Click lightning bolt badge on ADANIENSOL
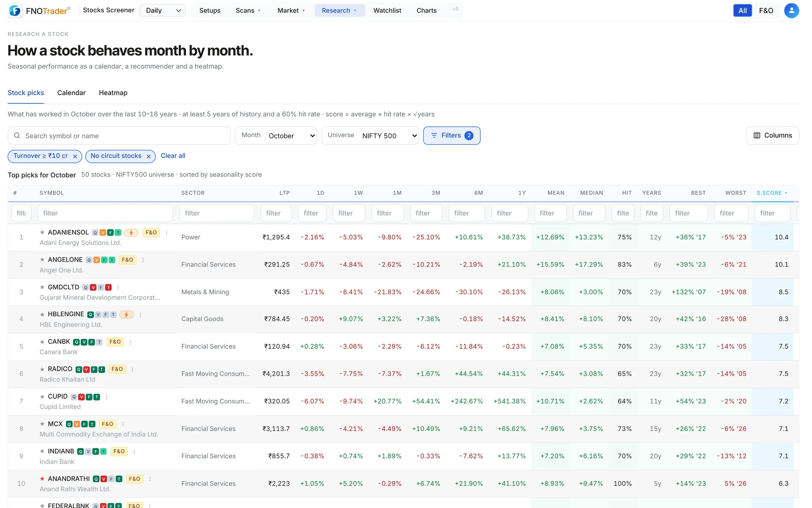This screenshot has height=508, width=812. [131, 232]
